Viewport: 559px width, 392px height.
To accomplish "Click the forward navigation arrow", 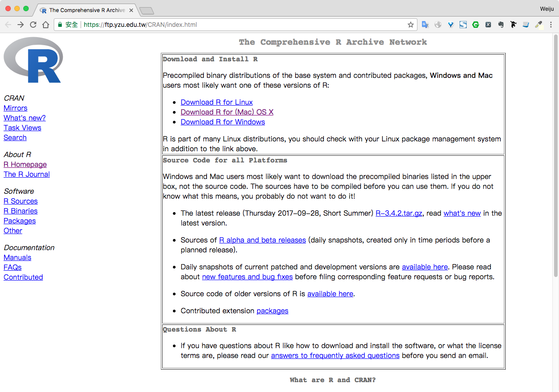I will (21, 25).
